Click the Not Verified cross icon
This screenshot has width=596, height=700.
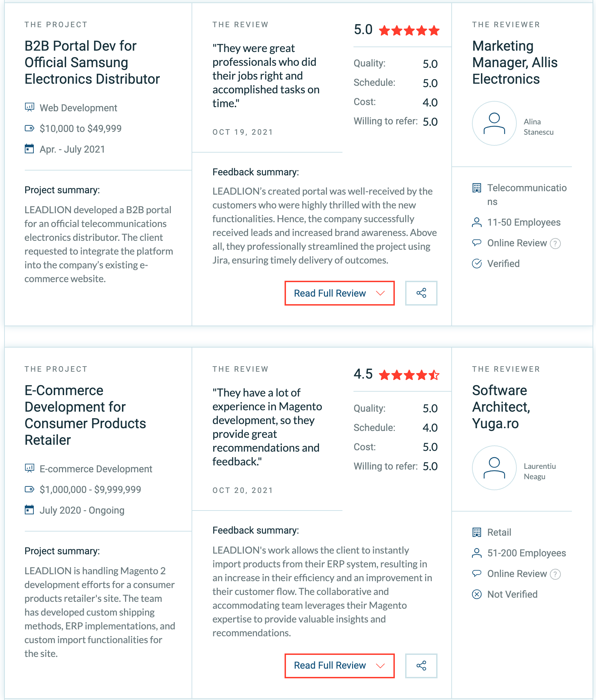click(477, 594)
